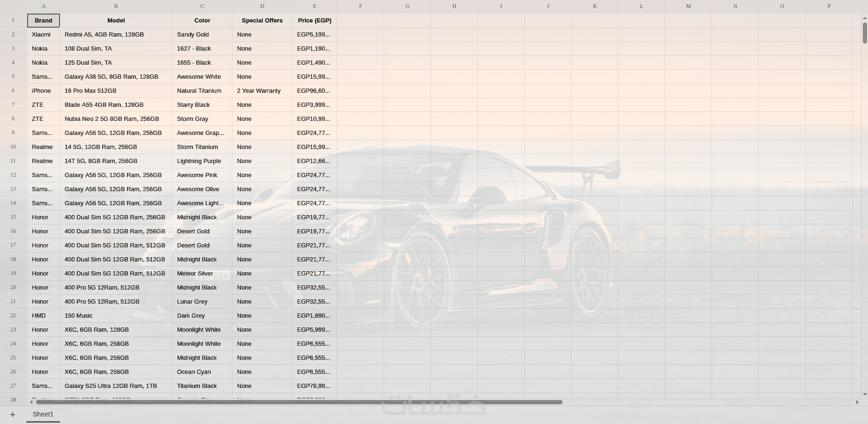The image size is (868, 424).
Task: Select the Brand header cell
Action: (44, 21)
